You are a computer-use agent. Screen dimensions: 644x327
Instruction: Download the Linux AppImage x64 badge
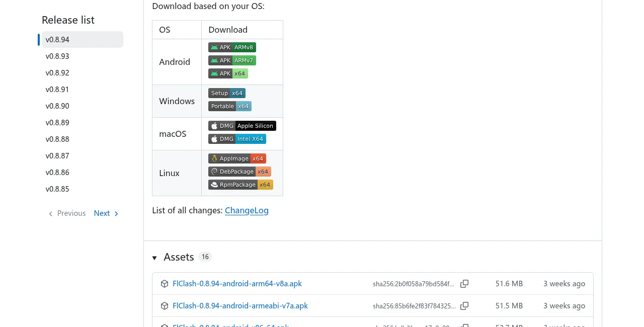[x=237, y=158]
